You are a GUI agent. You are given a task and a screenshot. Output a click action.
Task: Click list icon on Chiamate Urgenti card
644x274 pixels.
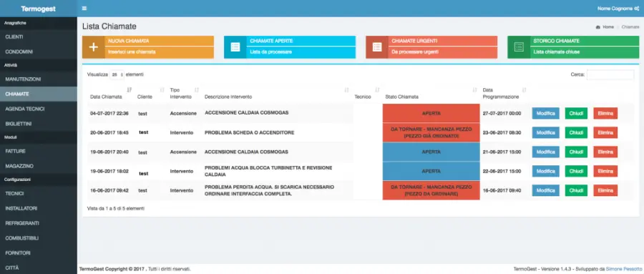click(377, 47)
